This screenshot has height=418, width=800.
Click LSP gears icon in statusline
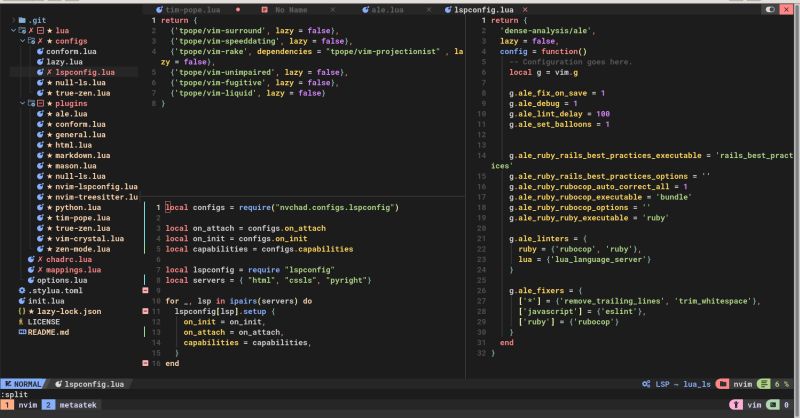click(x=646, y=384)
